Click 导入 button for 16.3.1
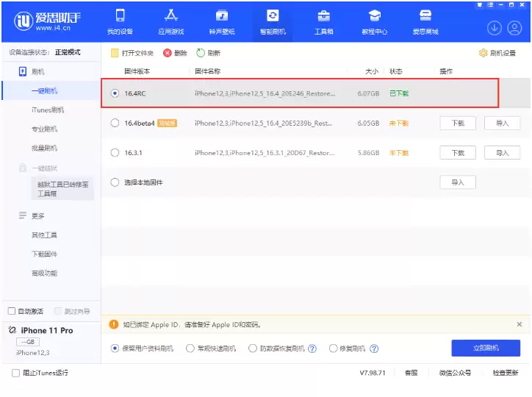This screenshot has width=532, height=397. tap(502, 153)
